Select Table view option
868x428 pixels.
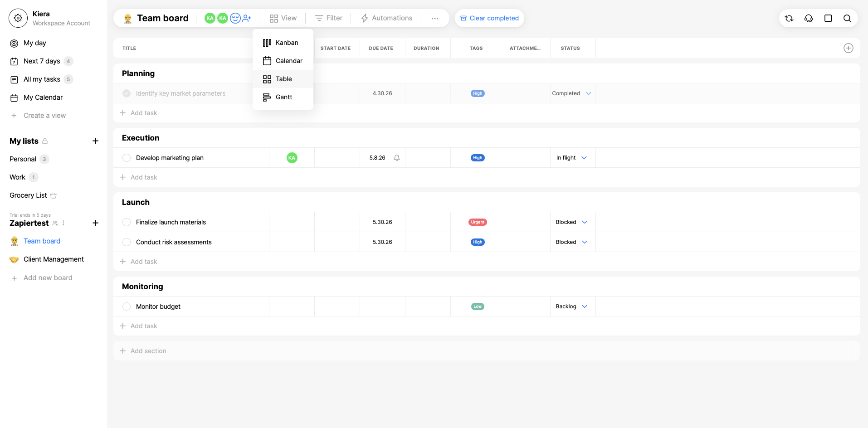click(283, 79)
